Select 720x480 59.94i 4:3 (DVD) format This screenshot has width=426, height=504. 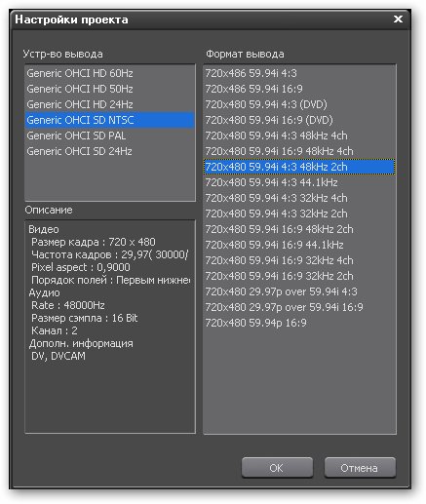(x=299, y=104)
